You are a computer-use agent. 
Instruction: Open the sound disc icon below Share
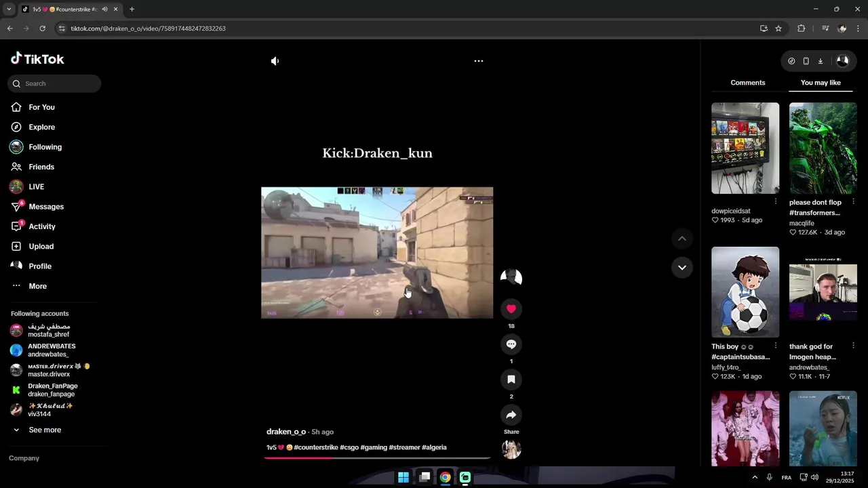click(511, 449)
